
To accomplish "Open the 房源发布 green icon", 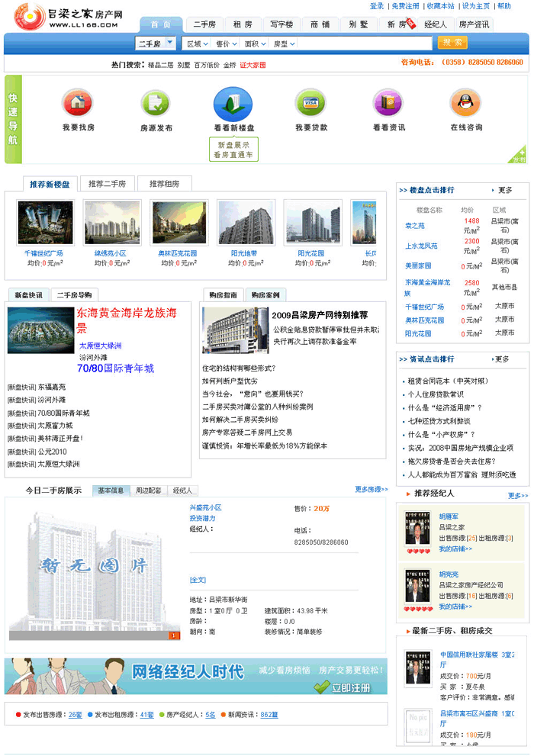I will click(156, 103).
